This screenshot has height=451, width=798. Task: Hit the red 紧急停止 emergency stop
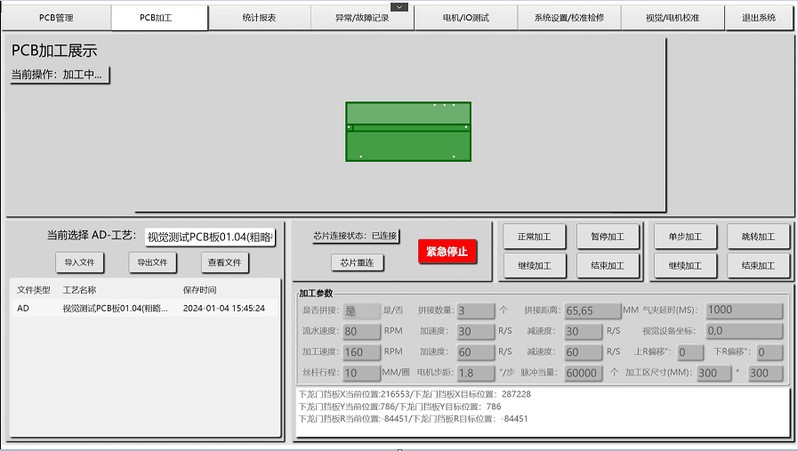pos(446,250)
